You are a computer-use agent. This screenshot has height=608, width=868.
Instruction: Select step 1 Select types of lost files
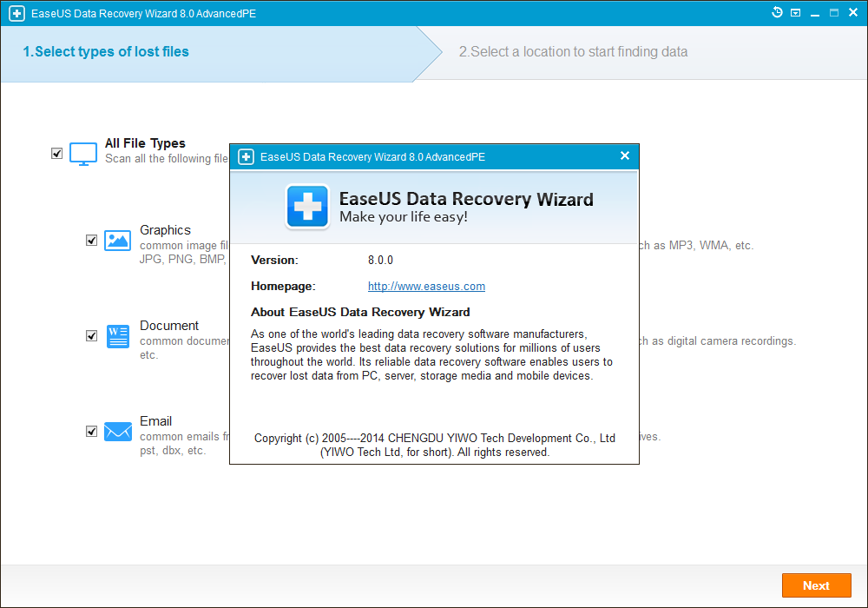coord(106,51)
